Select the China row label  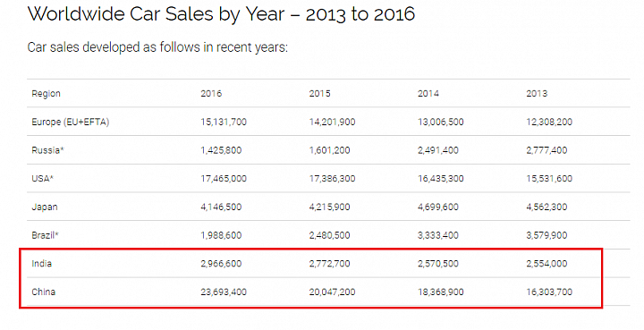(x=43, y=292)
